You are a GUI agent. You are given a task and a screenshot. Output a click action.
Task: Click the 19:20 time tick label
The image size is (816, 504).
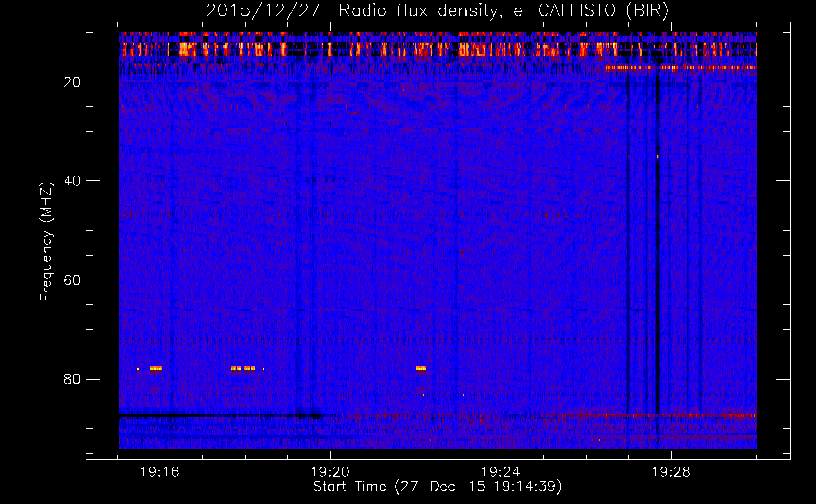coord(330,472)
